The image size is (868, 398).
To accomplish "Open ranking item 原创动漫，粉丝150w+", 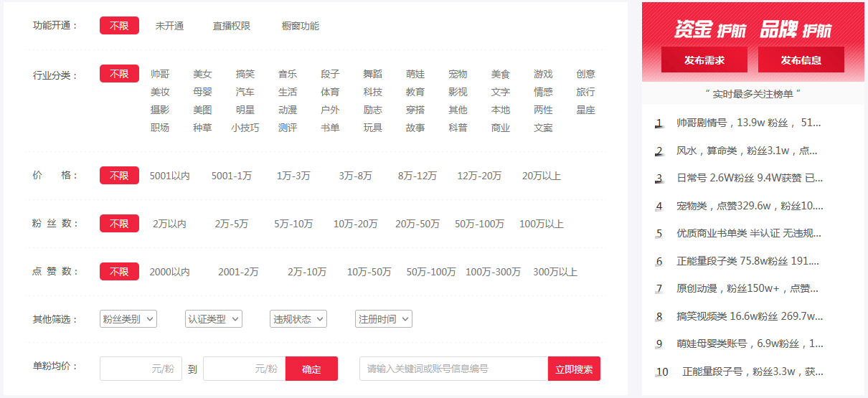I will click(747, 288).
